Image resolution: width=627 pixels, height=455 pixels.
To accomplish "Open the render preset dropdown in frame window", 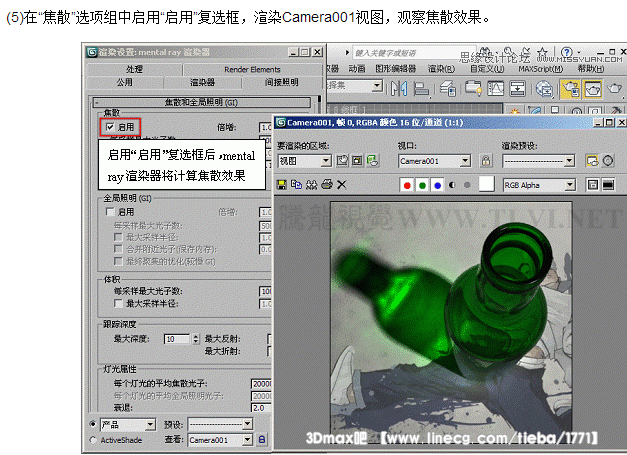I will [538, 161].
